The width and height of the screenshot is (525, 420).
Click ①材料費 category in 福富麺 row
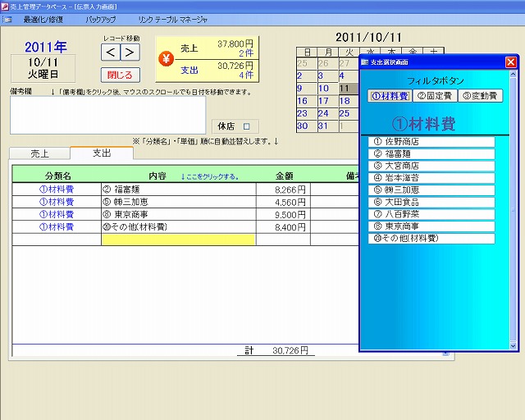click(x=57, y=189)
